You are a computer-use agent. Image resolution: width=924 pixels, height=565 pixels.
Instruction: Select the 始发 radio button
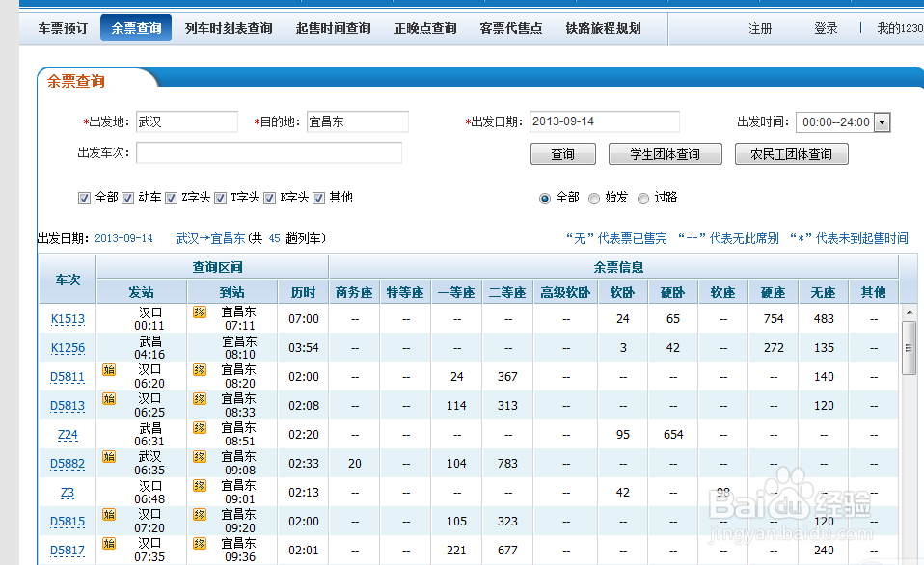[594, 199]
